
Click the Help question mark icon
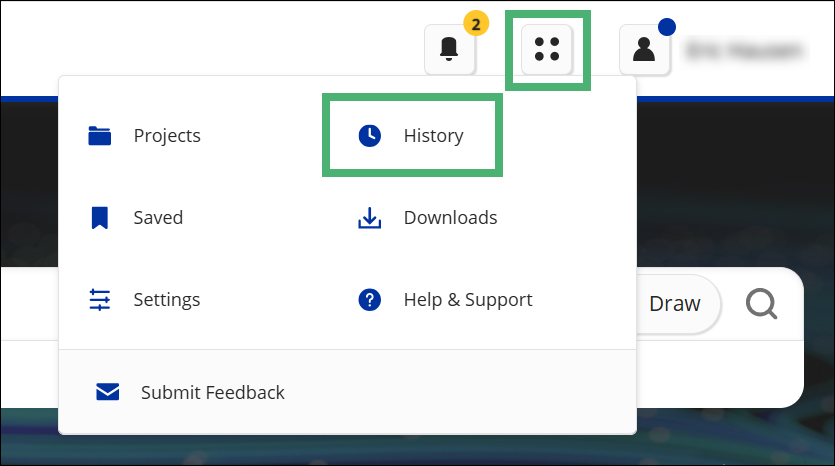pos(370,300)
